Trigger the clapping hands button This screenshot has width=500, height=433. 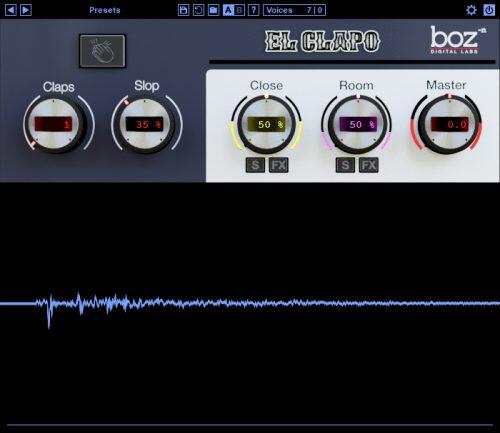(x=102, y=51)
